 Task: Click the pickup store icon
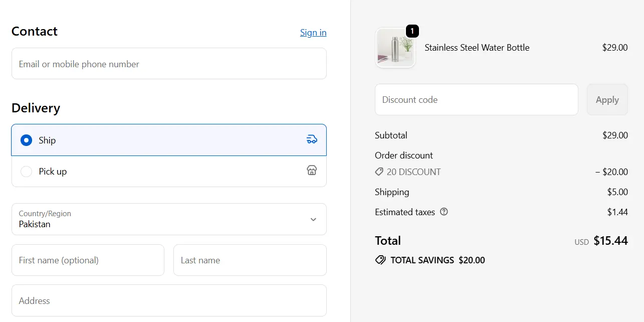(x=312, y=171)
